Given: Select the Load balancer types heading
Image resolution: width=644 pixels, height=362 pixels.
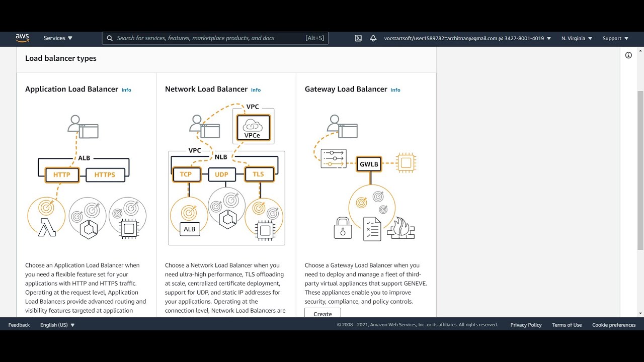Looking at the screenshot, I should click(x=61, y=58).
